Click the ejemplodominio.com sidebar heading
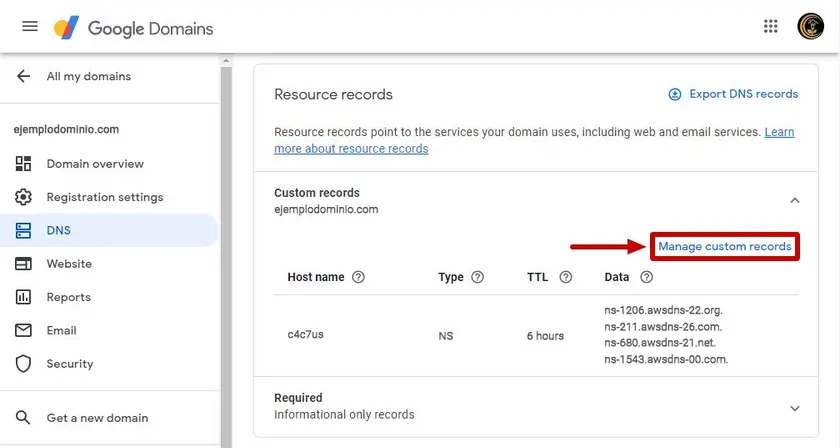The width and height of the screenshot is (840, 448). click(66, 129)
